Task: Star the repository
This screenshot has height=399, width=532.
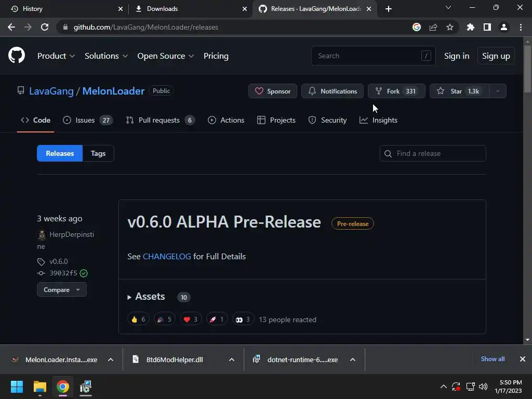Action: click(459, 91)
